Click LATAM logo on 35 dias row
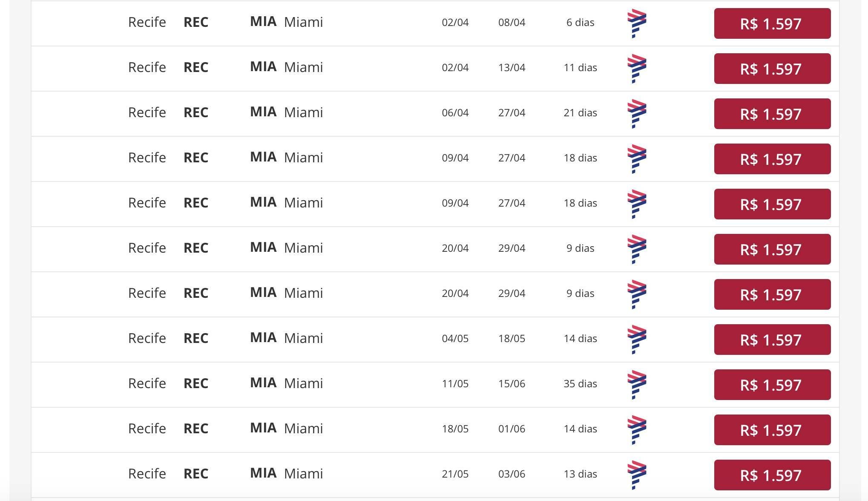This screenshot has height=501, width=868. 637,385
